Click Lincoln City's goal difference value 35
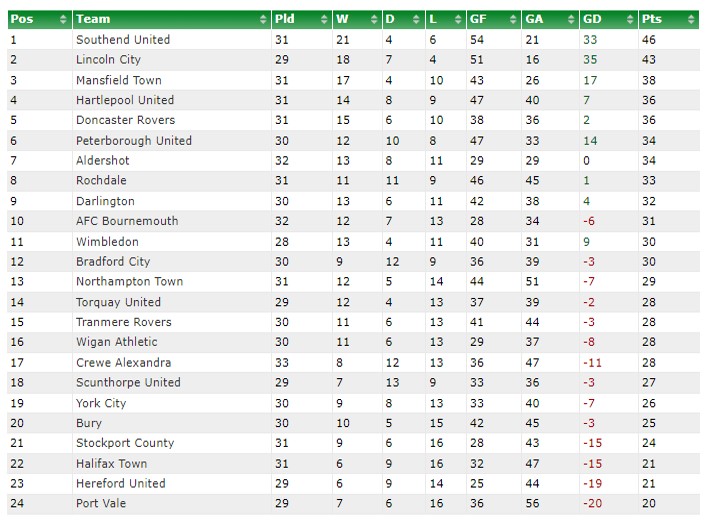This screenshot has width=706, height=524. (590, 59)
